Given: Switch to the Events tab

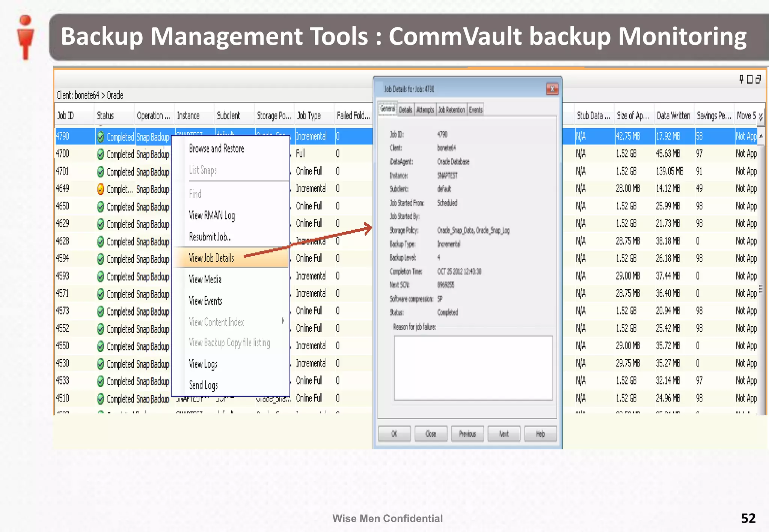Looking at the screenshot, I should [x=476, y=110].
